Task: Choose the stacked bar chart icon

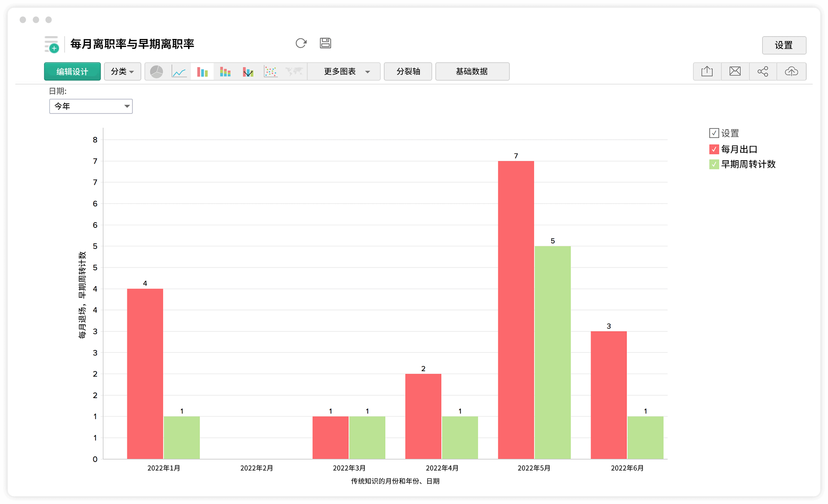Action: (225, 71)
